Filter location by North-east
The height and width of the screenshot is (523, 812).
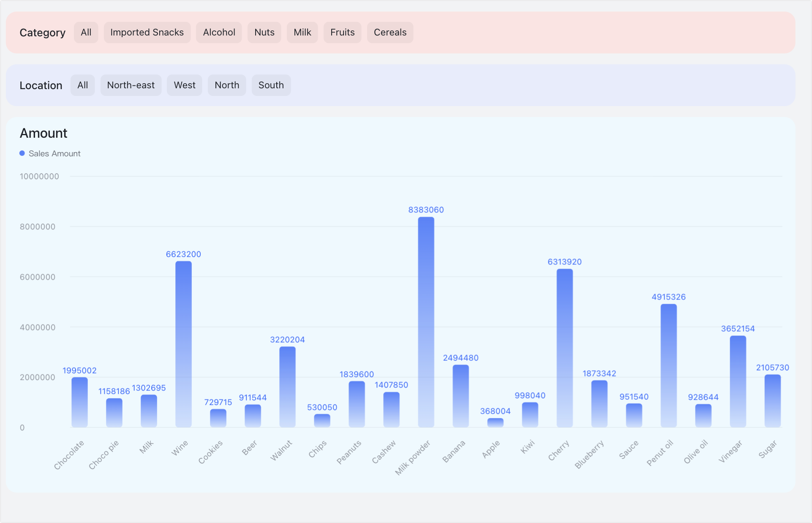pyautogui.click(x=131, y=85)
